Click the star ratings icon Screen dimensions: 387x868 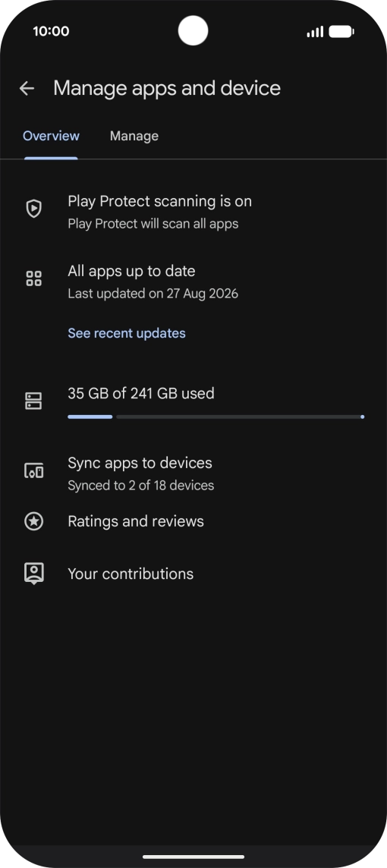coord(34,521)
